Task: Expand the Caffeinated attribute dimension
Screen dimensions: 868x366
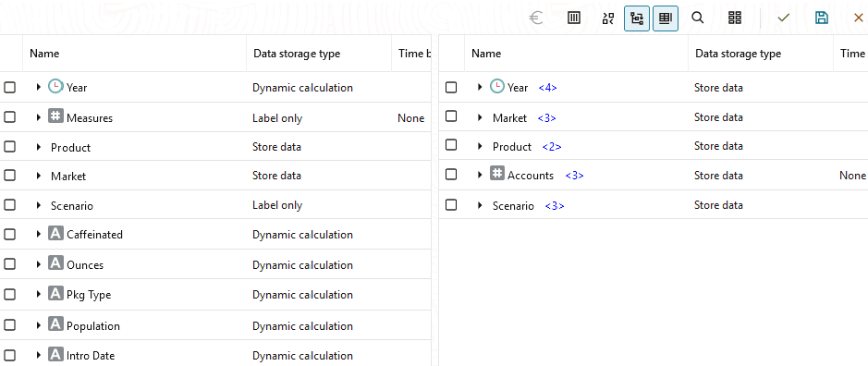Action: pos(38,234)
